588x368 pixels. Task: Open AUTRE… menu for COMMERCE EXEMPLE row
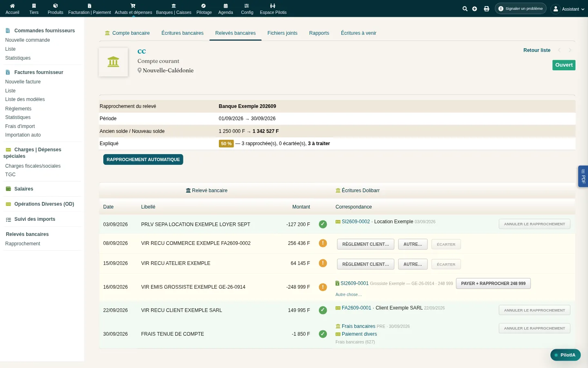412,244
